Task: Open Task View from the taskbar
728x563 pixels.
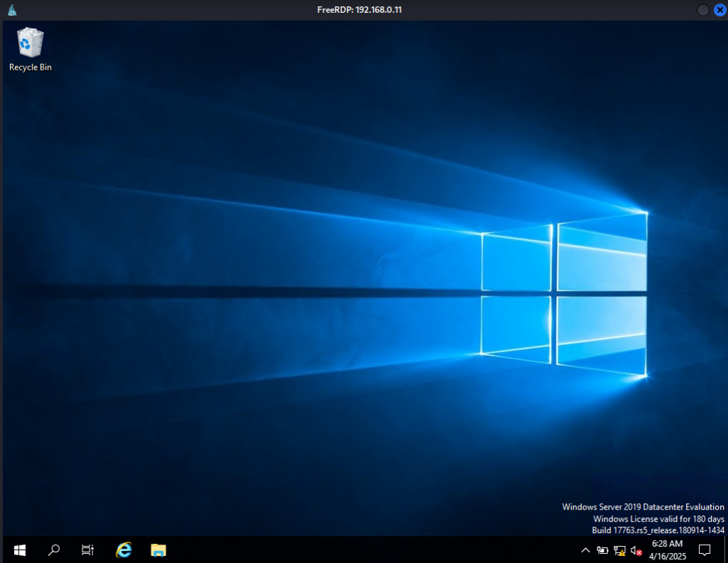Action: click(x=87, y=550)
